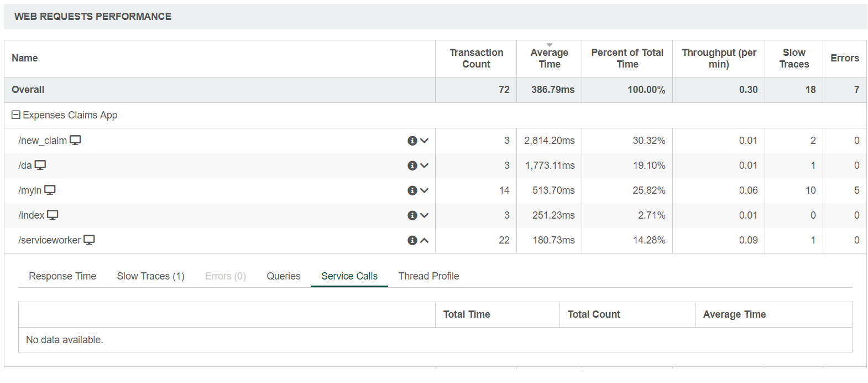Expand details chevron for /index

click(x=424, y=215)
